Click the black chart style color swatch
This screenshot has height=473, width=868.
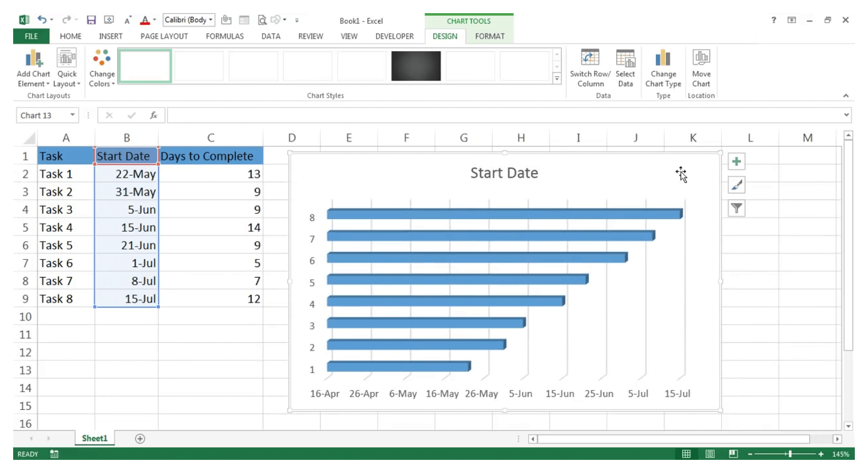tap(416, 65)
